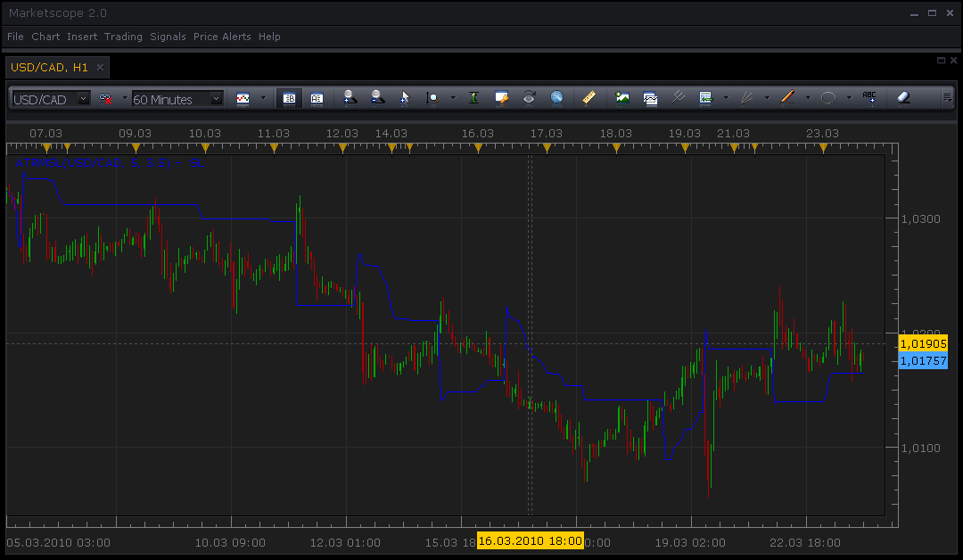Click the blue 1,01757 price label

(923, 360)
